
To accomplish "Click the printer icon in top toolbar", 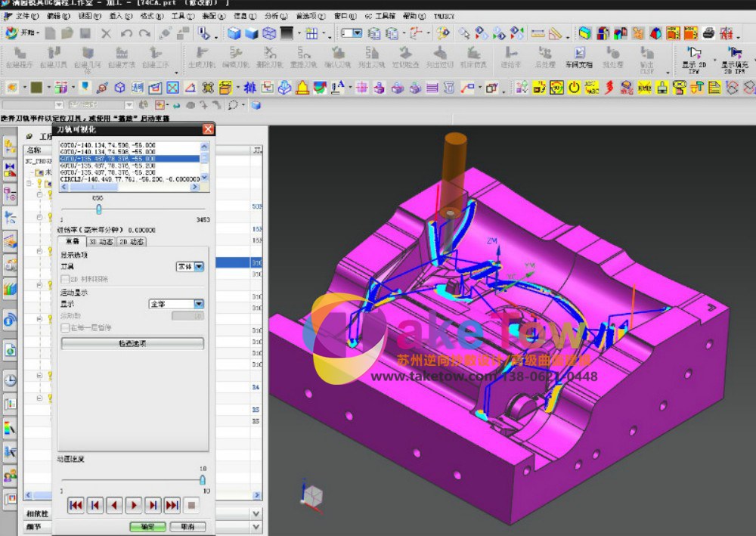I will pyautogui.click(x=708, y=33).
